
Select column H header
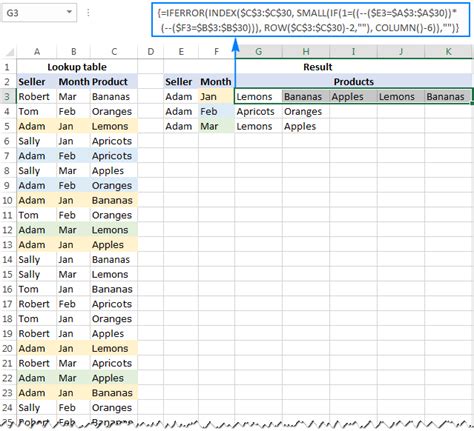306,52
